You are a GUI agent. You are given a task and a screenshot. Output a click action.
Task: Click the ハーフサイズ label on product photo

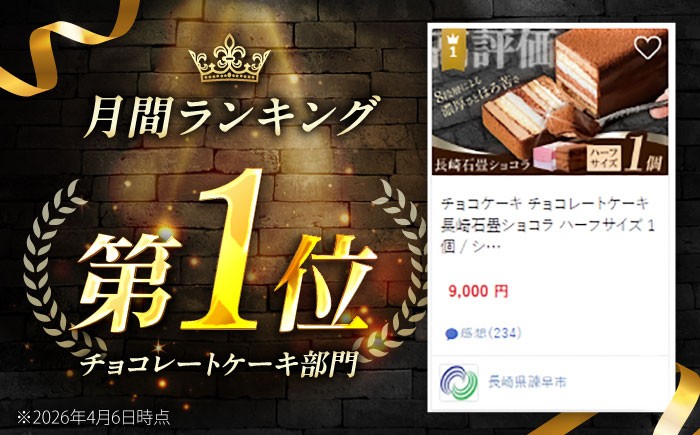(605, 158)
